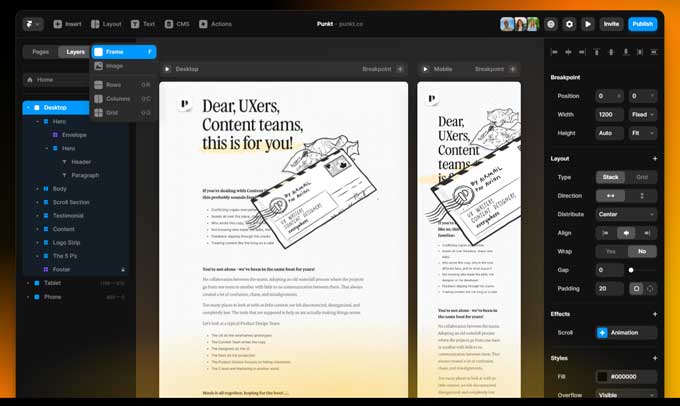This screenshot has width=680, height=406.
Task: Collapse the Hero layer in tree
Action: (37, 121)
